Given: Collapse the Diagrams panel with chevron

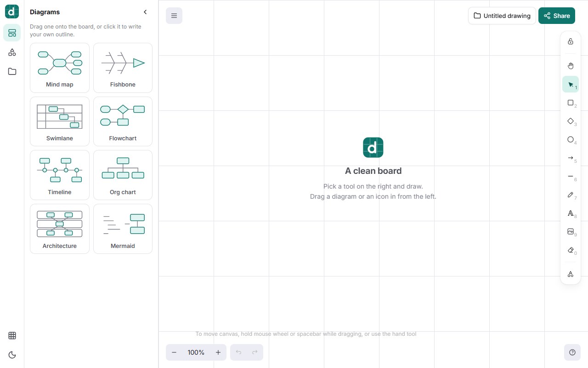Looking at the screenshot, I should 145,12.
